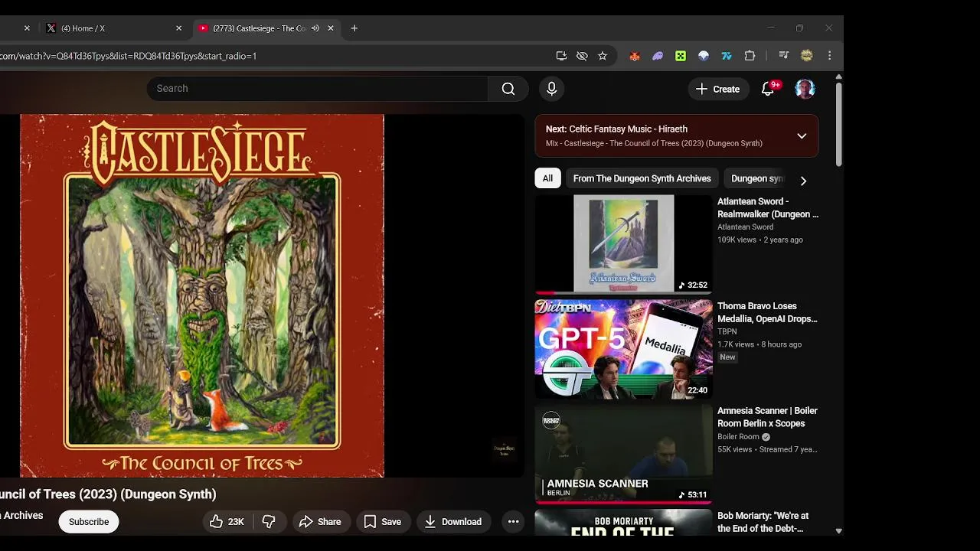Open Thoma Bravo Loses Medallia title
The image size is (980, 551).
(767, 312)
